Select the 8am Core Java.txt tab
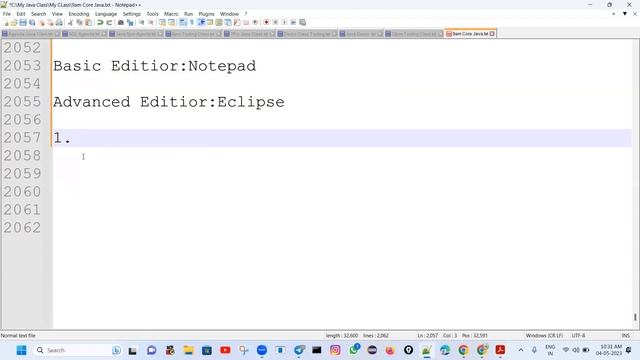The width and height of the screenshot is (640, 360). (469, 33)
